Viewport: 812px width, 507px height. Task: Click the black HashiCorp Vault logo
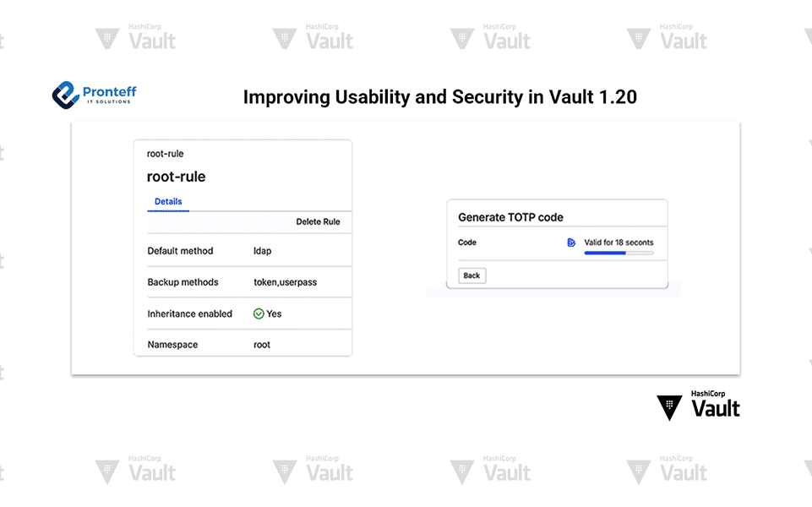coord(699,405)
